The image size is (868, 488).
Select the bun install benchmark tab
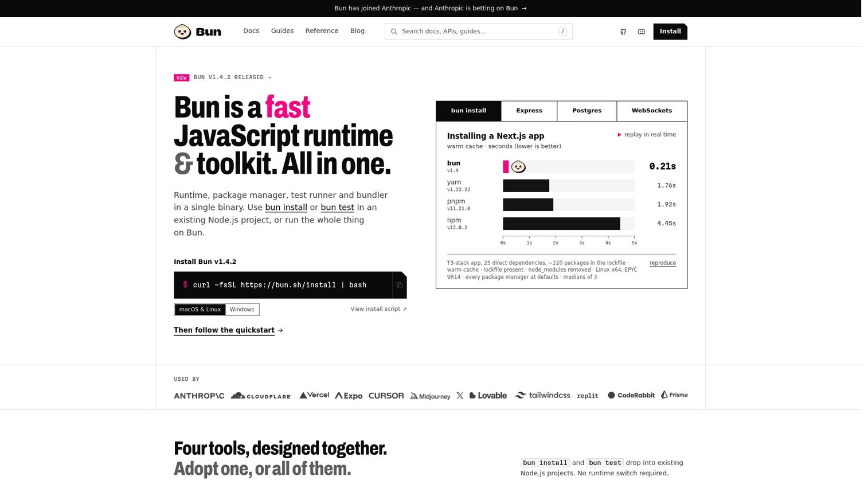pos(468,111)
